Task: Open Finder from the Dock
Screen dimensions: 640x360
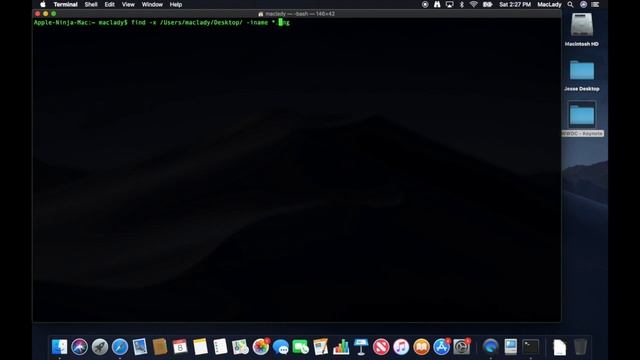Action: pos(60,347)
